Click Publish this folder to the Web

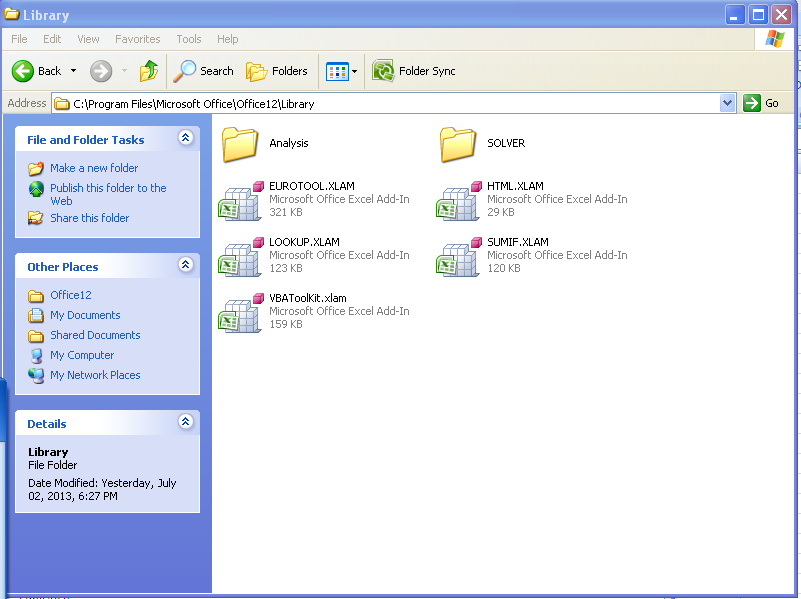(108, 194)
